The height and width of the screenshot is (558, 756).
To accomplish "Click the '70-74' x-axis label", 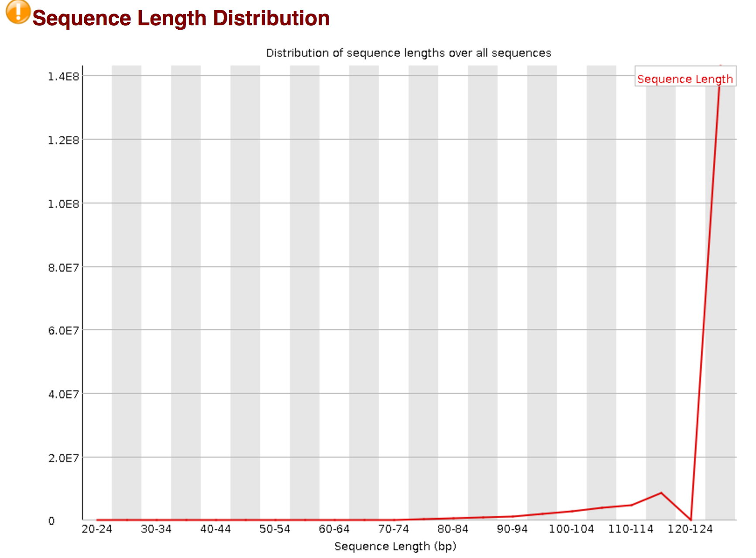I will coord(394,529).
